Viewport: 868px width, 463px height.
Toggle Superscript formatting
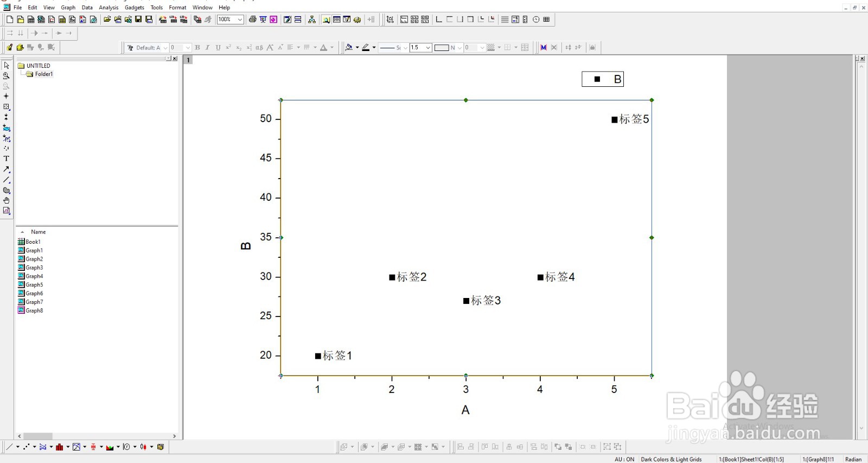(x=228, y=47)
